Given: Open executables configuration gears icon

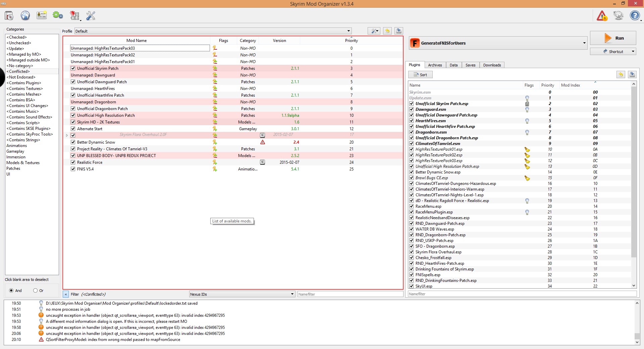Looking at the screenshot, I should pos(58,15).
